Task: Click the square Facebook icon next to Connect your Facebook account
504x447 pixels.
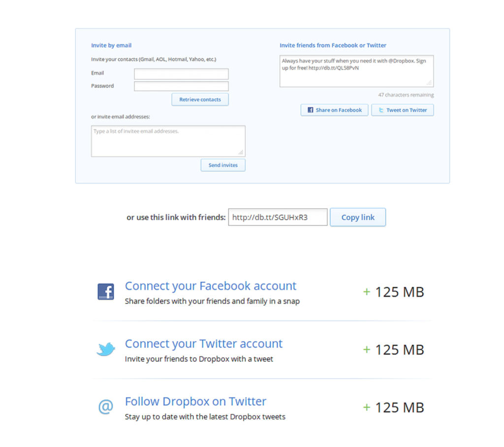Action: 106,291
